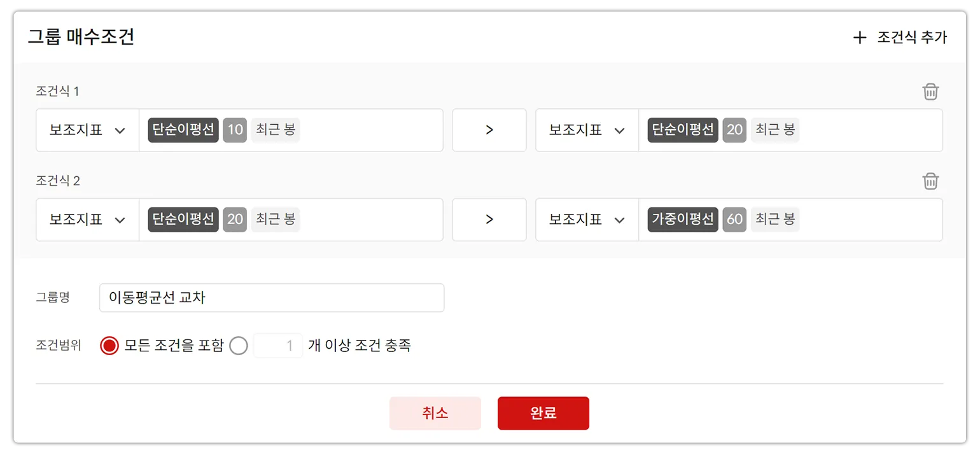Open left 보조지표 dropdown in 조건식 1
The width and height of the screenshot is (980, 457).
(x=88, y=130)
